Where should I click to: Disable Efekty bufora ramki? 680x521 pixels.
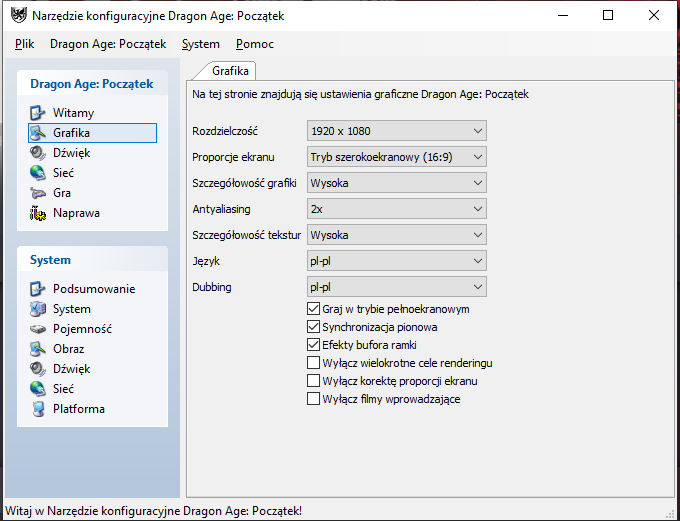coord(313,345)
